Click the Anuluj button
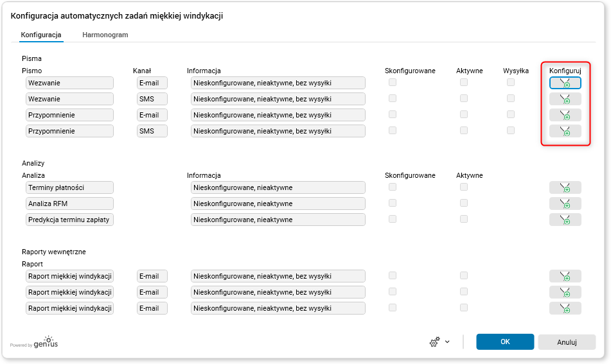The image size is (611, 364). pos(567,342)
